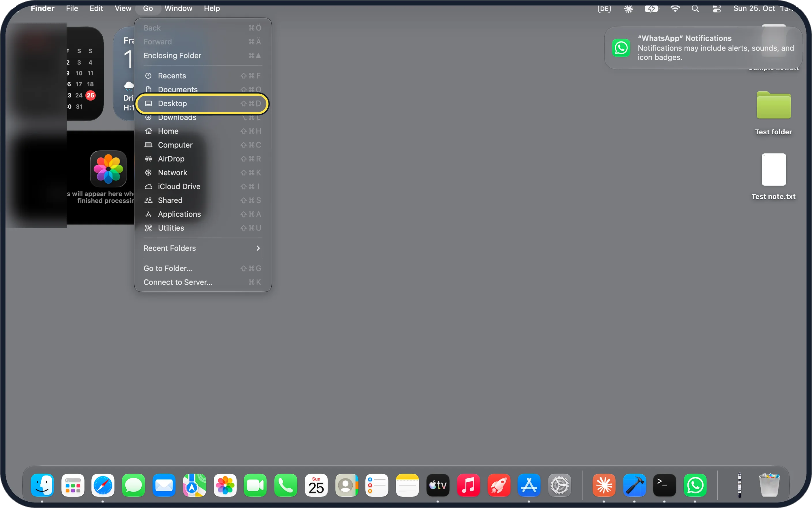This screenshot has height=508, width=812.
Task: Open System Settings gear in Dock
Action: coord(560,485)
